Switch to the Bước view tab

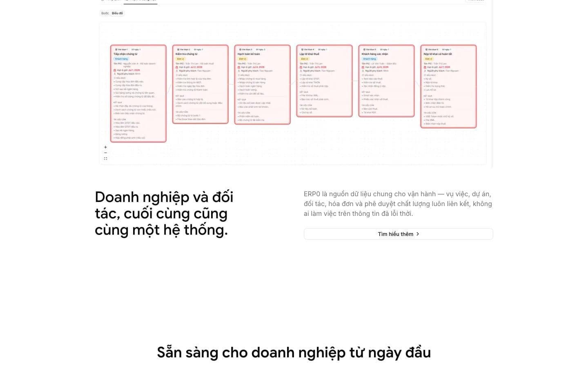click(x=105, y=13)
